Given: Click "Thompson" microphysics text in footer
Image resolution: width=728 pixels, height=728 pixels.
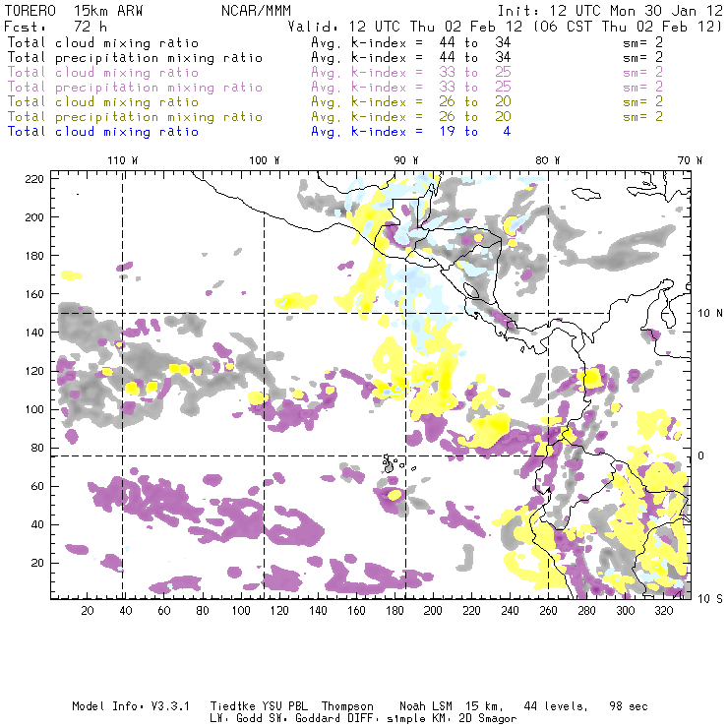Looking at the screenshot, I should pos(347,706).
